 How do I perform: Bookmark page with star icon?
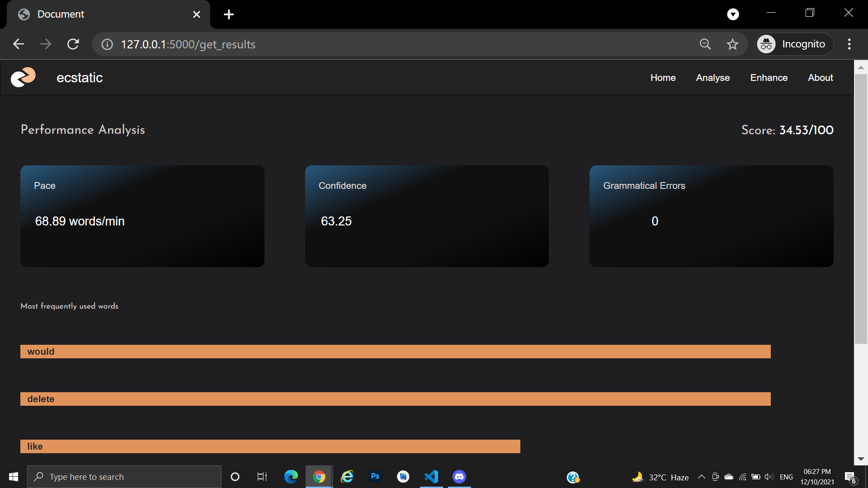coord(732,44)
